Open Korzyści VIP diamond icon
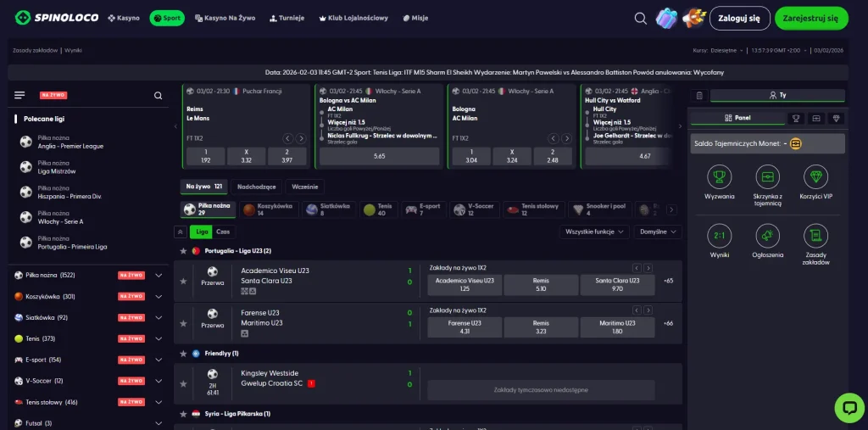This screenshot has height=430, width=868. click(816, 176)
